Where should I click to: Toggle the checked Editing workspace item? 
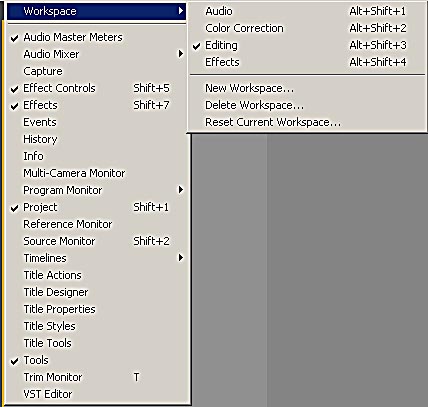click(307, 45)
